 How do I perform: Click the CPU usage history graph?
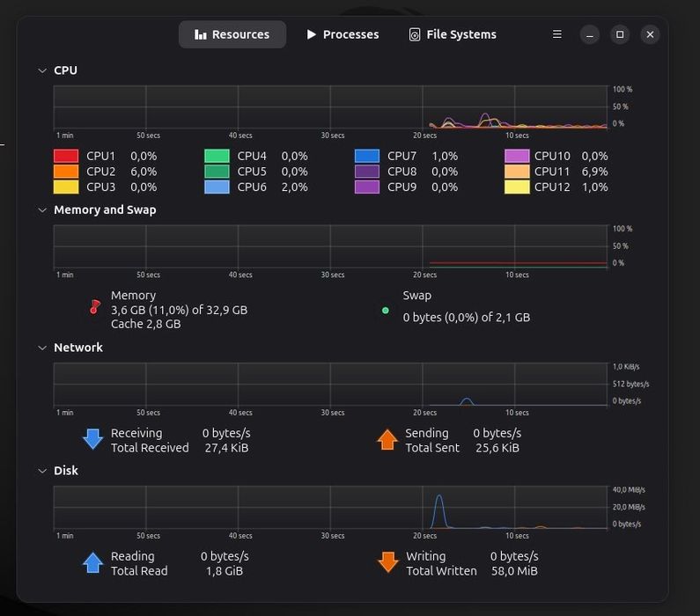click(x=330, y=107)
